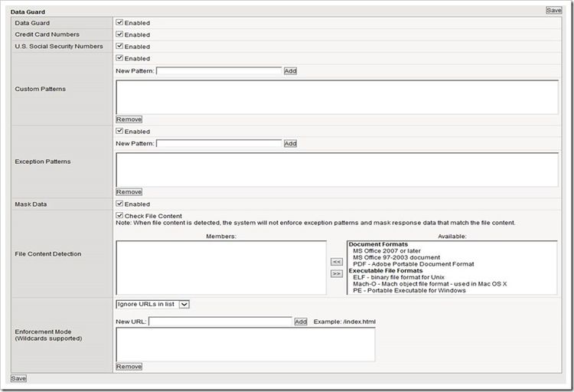Toggle U.S. Social Security Numbers checkbox

pos(119,46)
